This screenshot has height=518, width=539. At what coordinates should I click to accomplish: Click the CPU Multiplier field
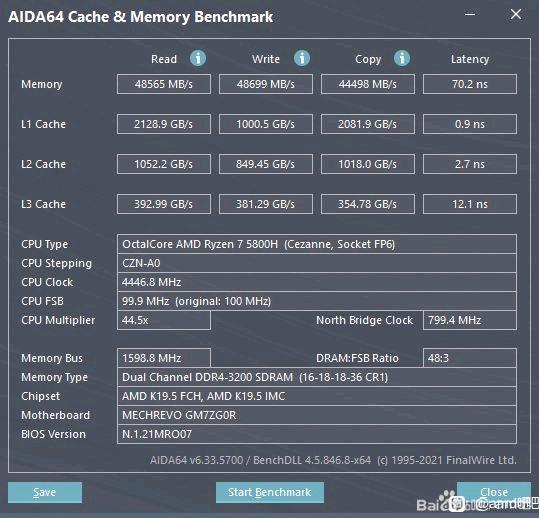[x=164, y=320]
